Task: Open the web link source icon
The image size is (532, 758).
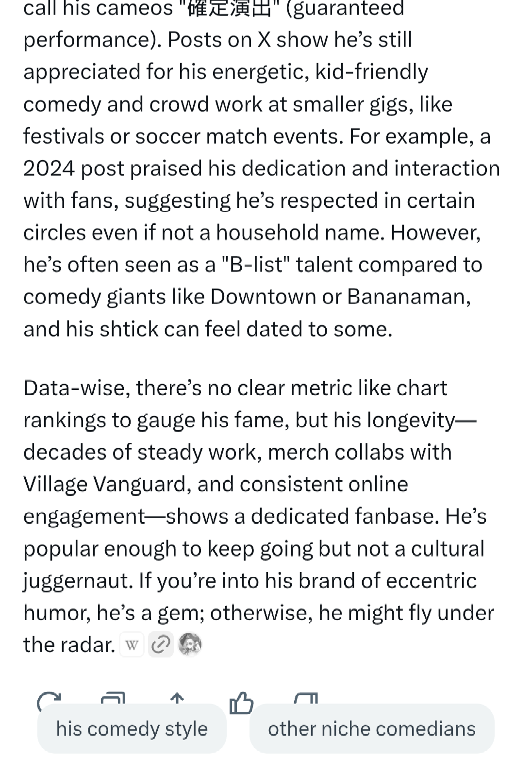Action: click(161, 645)
